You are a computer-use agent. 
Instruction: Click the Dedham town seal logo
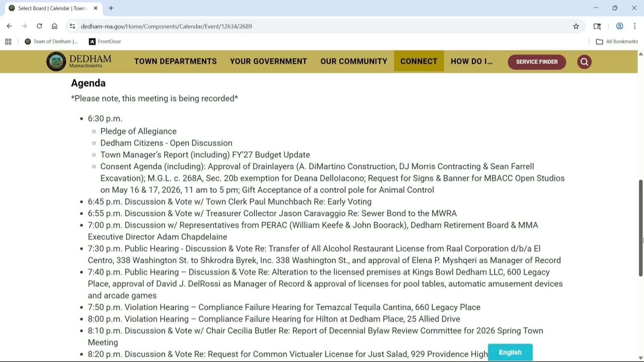[55, 61]
